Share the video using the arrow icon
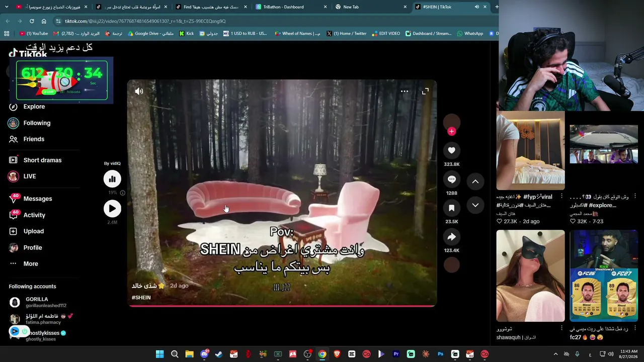Image resolution: width=644 pixels, height=362 pixels. click(451, 237)
